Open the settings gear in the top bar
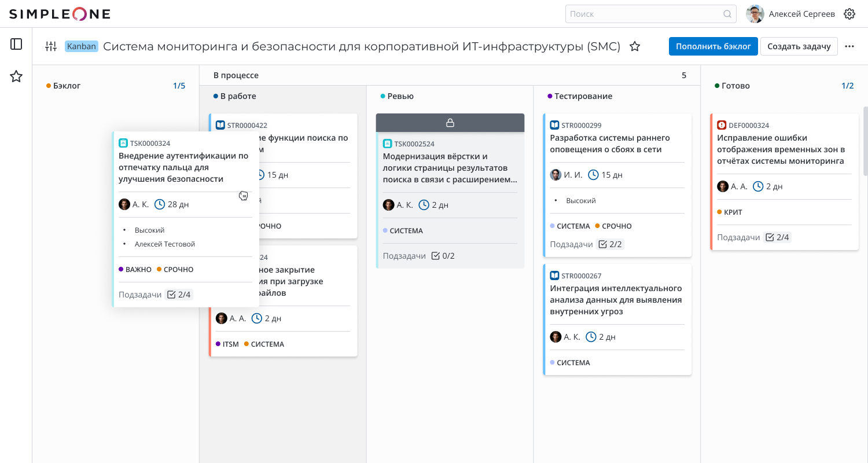Image resolution: width=868 pixels, height=463 pixels. [x=849, y=13]
